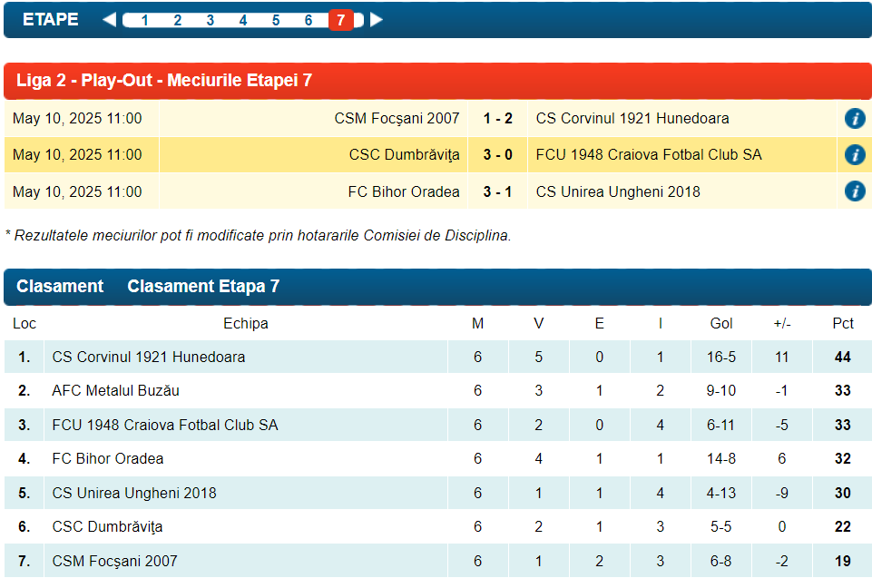The image size is (872, 588).
Task: Jump to stage 5 in Etape pager
Action: tap(275, 21)
